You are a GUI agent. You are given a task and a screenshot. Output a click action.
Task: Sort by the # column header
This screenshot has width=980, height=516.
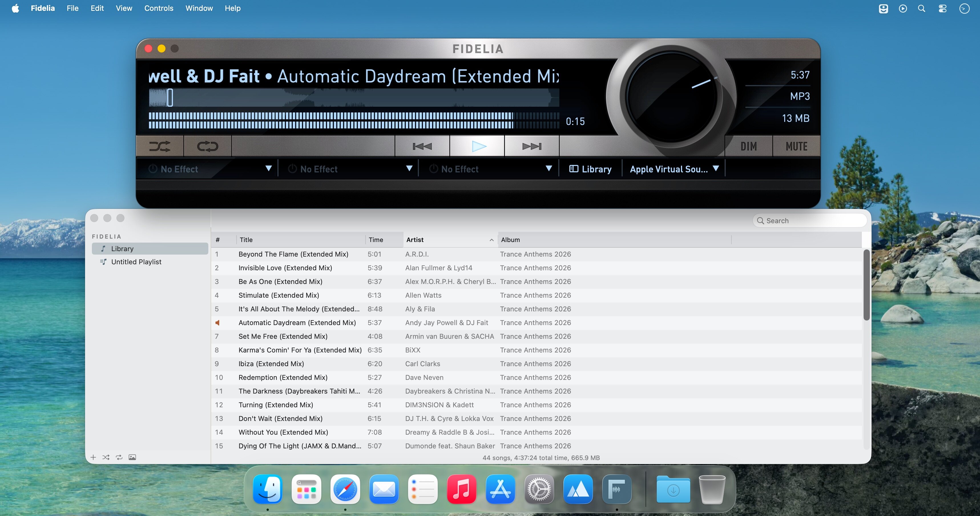224,240
